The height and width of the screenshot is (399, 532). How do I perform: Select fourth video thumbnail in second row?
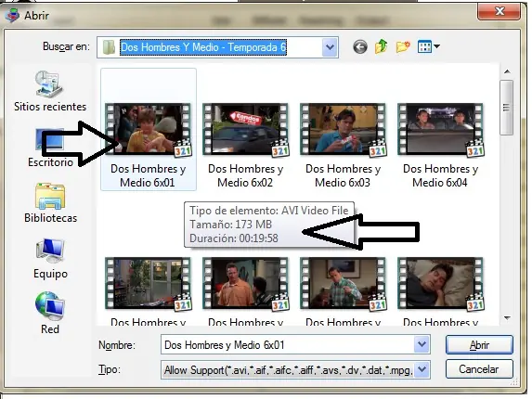440,284
